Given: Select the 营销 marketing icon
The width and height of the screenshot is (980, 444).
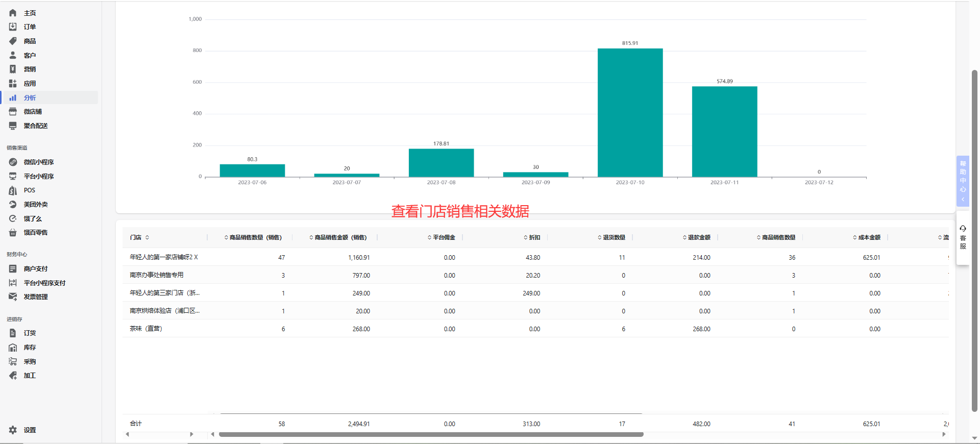Looking at the screenshot, I should pos(13,69).
